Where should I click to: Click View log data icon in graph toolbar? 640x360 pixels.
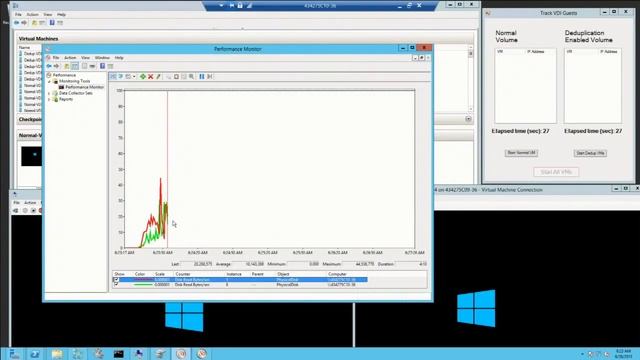coord(120,77)
